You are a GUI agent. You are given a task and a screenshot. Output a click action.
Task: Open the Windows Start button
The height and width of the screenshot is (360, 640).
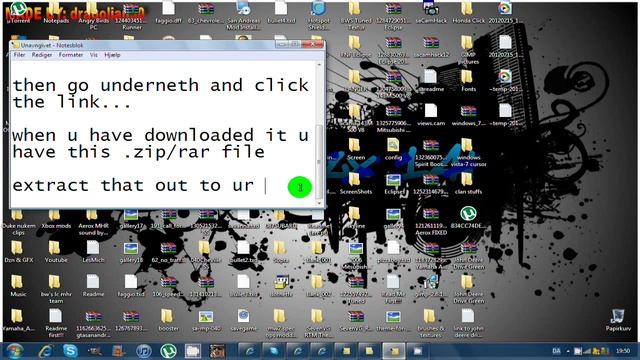tap(15, 351)
